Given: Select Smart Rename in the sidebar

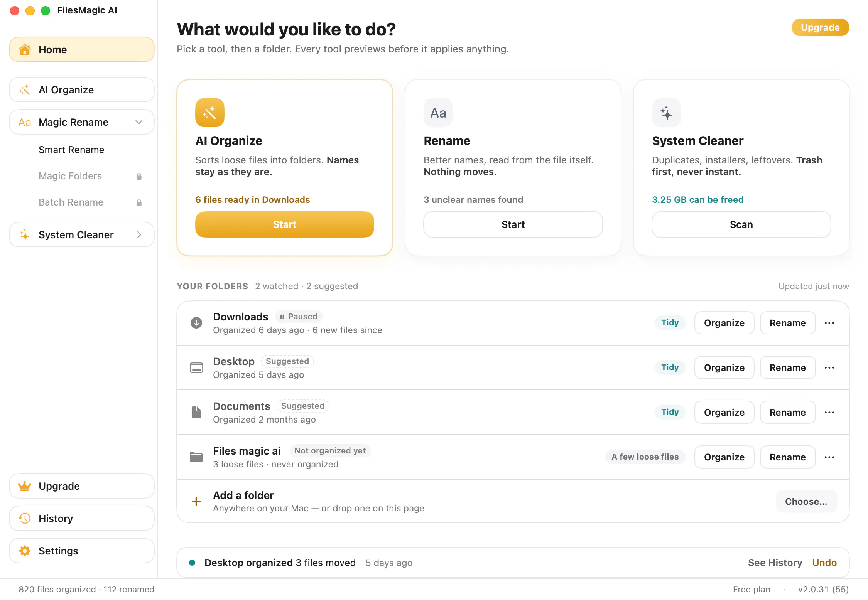Looking at the screenshot, I should 71,150.
